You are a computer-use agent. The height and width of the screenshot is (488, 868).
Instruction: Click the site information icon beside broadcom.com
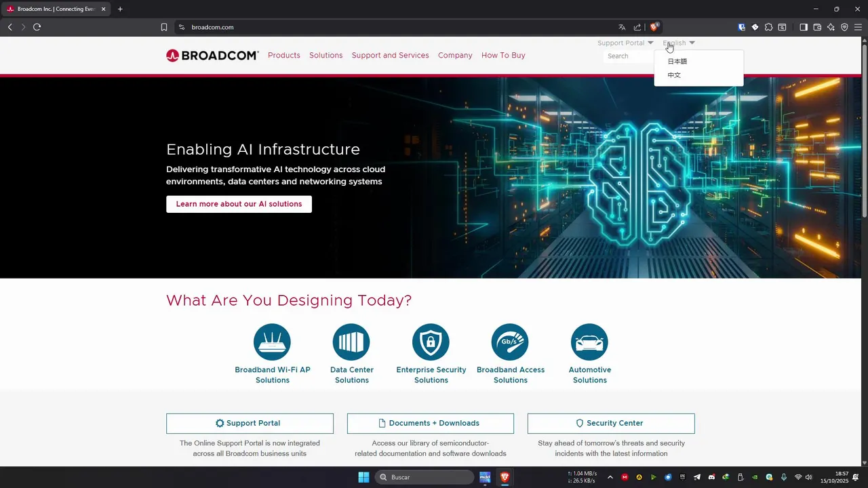[181, 27]
